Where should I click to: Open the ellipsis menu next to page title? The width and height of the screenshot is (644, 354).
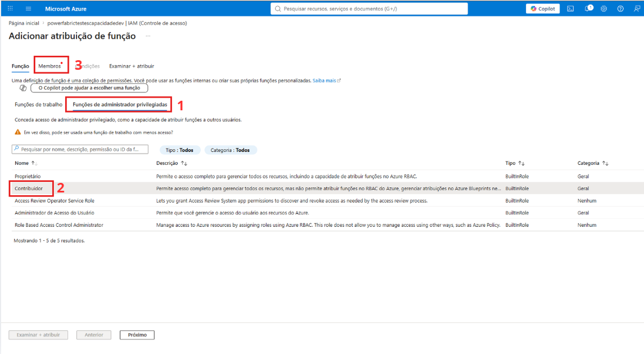tap(148, 36)
